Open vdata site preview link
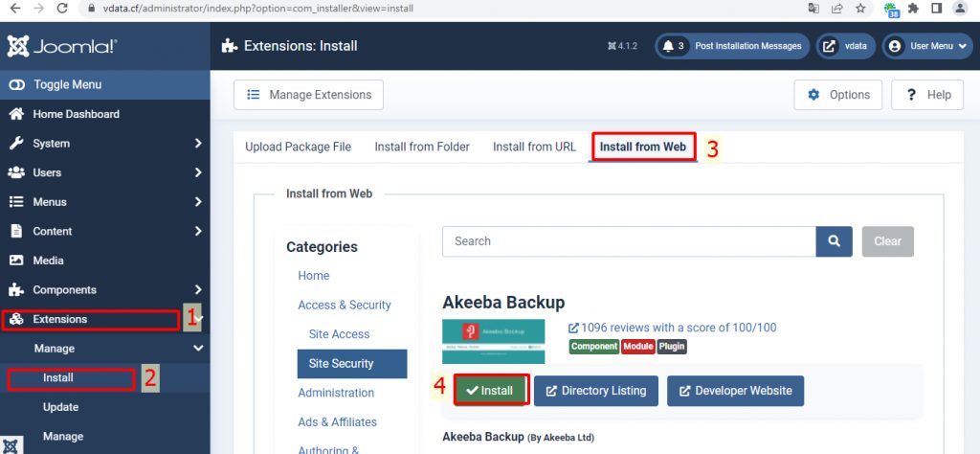Image resolution: width=980 pixels, height=454 pixels. (846, 46)
